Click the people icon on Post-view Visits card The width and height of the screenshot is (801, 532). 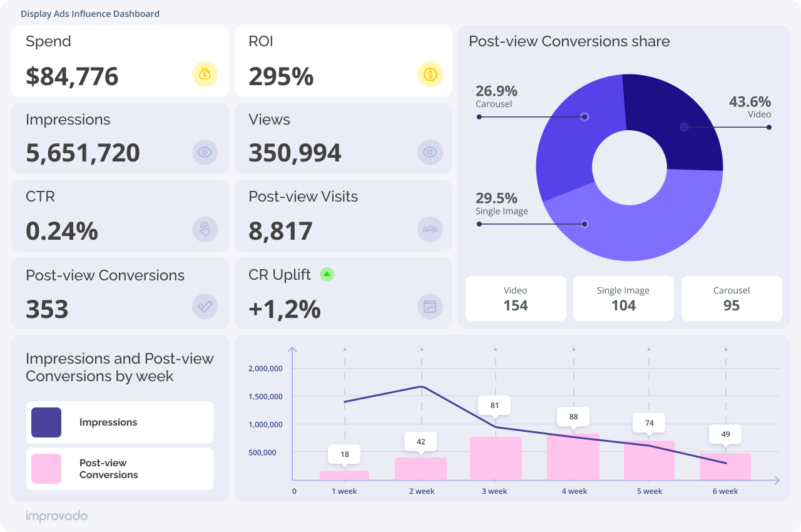click(x=430, y=229)
